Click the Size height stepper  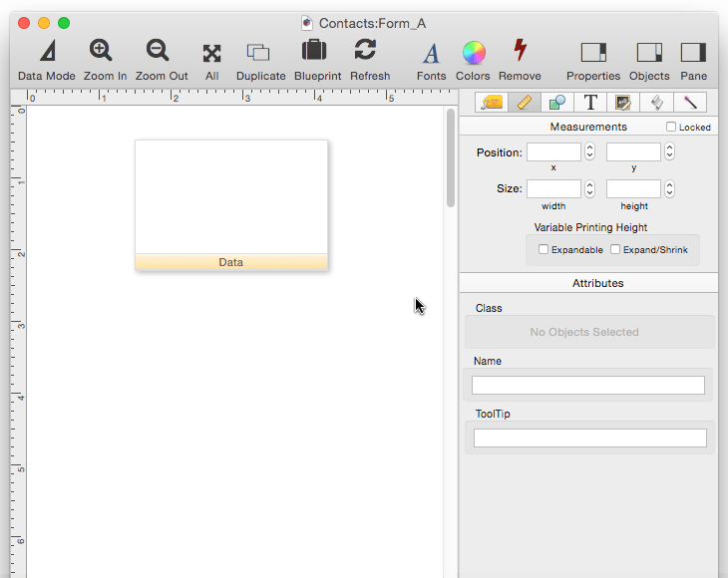click(x=669, y=188)
